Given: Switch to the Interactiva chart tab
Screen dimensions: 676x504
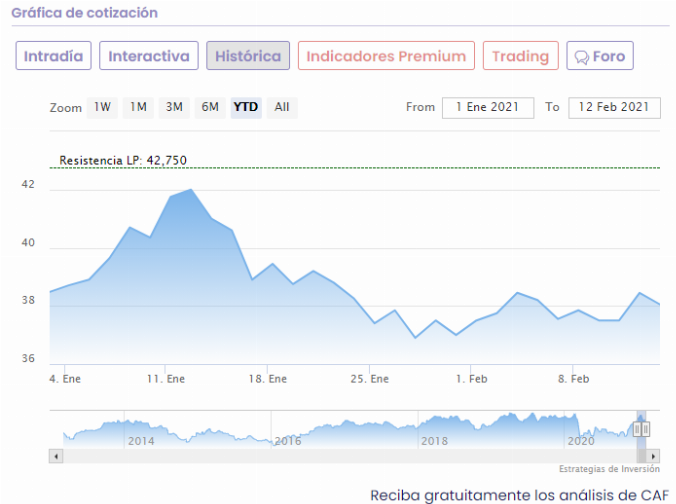Looking at the screenshot, I should (x=149, y=56).
